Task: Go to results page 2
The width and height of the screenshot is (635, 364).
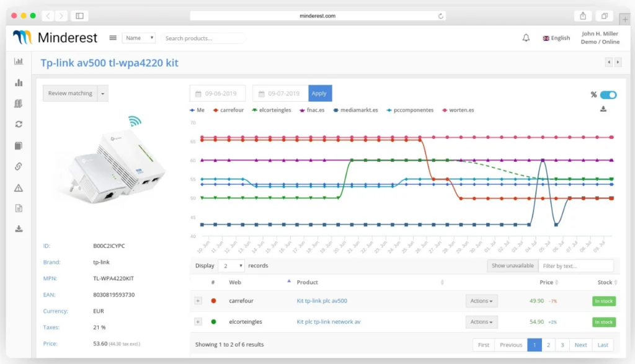Action: 548,345
